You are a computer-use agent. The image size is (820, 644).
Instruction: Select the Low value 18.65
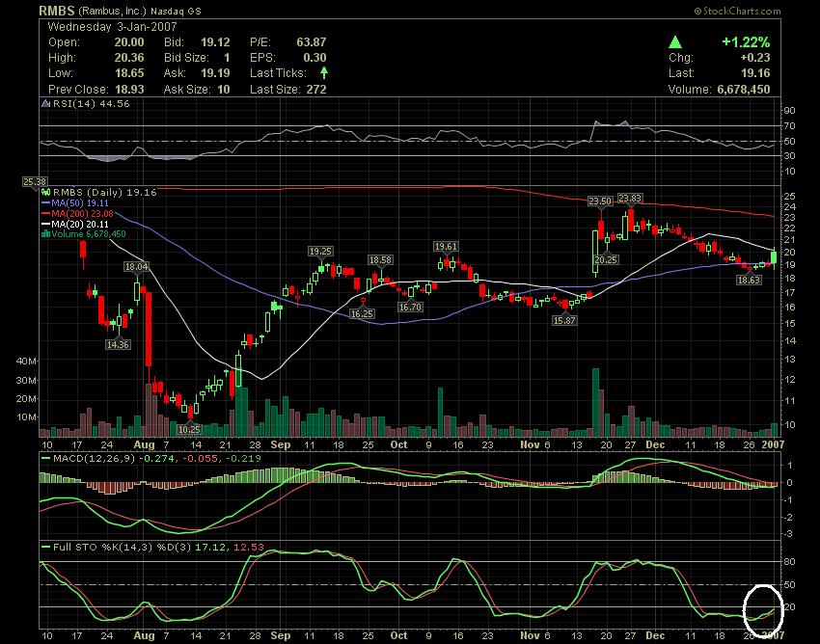[129, 73]
